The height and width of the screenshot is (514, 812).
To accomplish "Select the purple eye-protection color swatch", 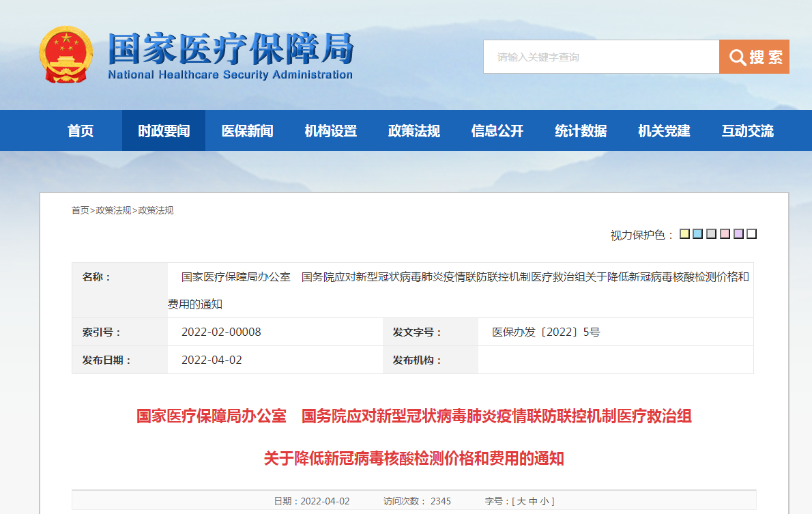I will click(738, 234).
